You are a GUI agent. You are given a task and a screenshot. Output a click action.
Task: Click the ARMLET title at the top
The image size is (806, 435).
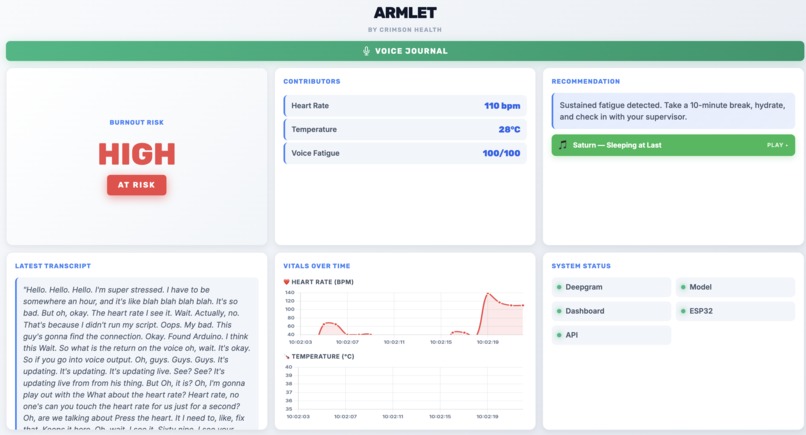(405, 13)
